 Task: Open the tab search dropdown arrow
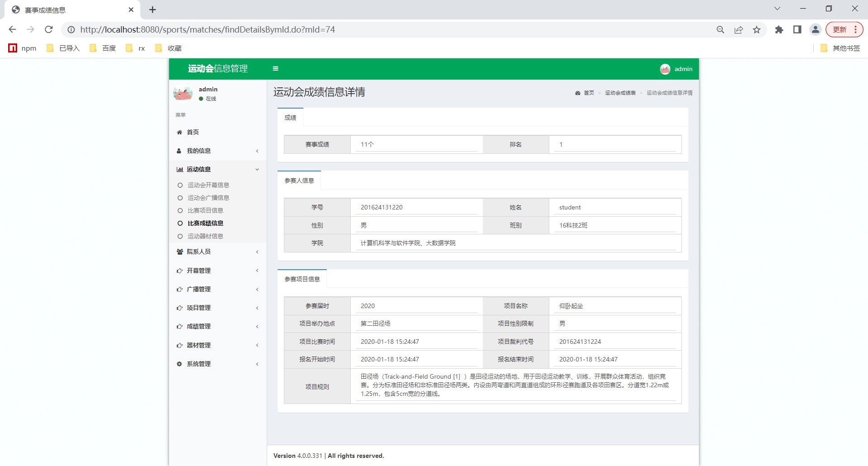click(x=777, y=9)
